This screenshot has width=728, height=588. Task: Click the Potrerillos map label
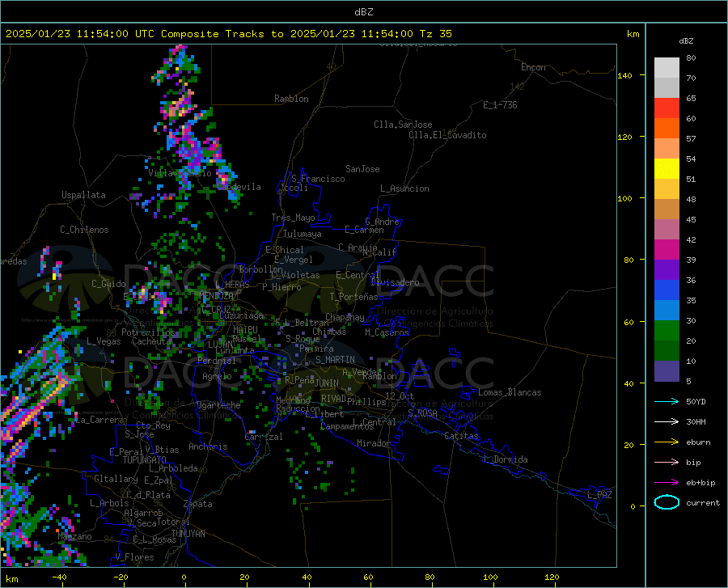(x=148, y=332)
